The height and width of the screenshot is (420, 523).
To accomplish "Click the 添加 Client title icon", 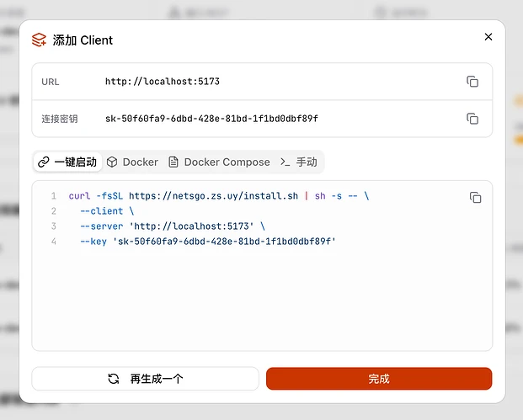I will point(39,40).
